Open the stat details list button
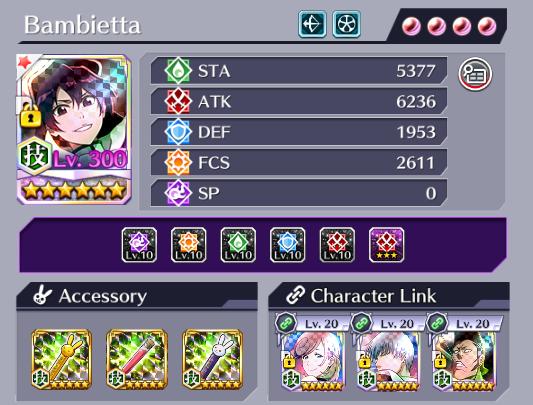The image size is (533, 405). pyautogui.click(x=475, y=74)
